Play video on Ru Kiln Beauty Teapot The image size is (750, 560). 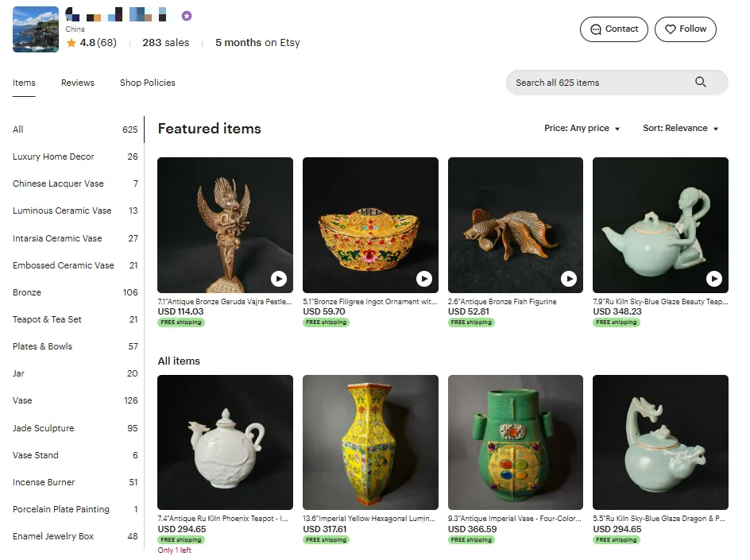(x=714, y=279)
